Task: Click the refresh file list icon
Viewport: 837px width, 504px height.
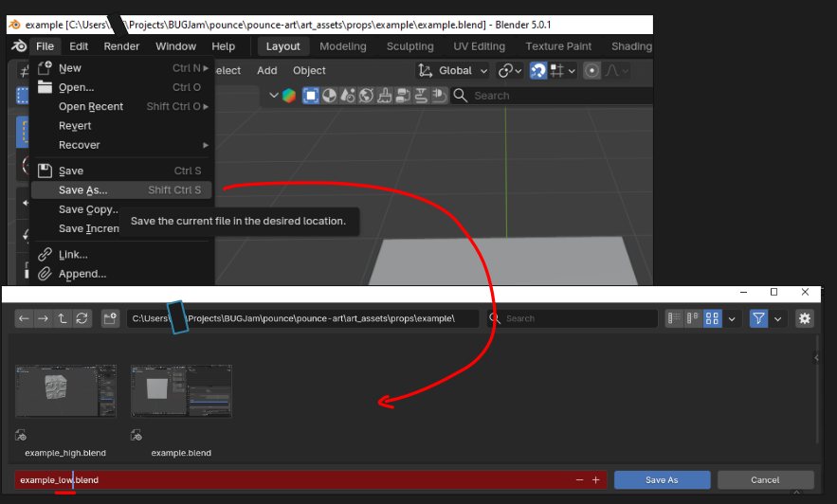Action: click(x=82, y=319)
